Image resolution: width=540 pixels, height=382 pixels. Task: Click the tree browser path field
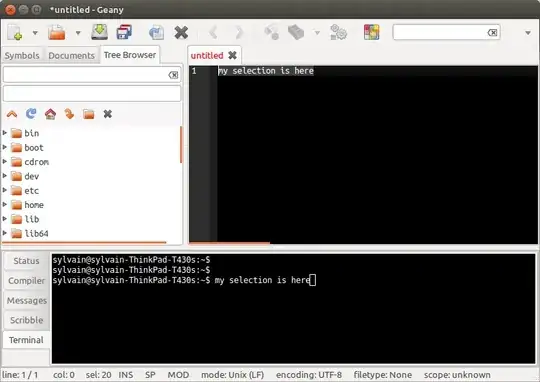[92, 94]
